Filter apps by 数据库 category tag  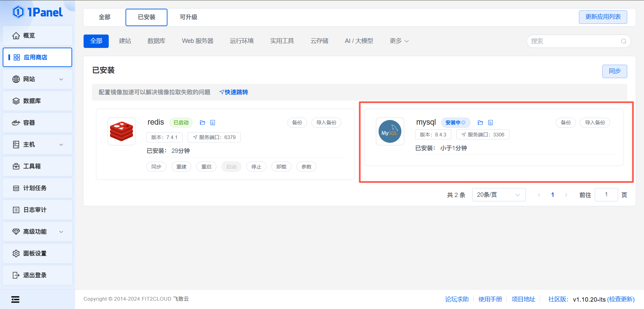(156, 41)
